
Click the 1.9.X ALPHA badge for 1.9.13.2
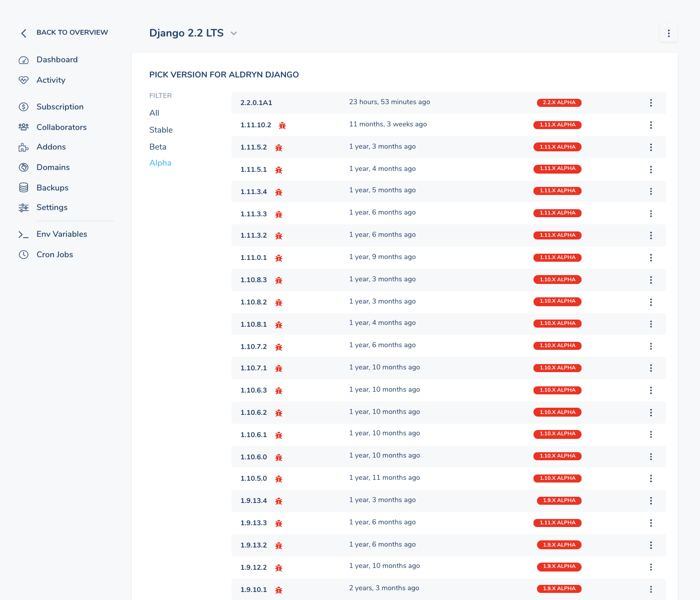[559, 545]
